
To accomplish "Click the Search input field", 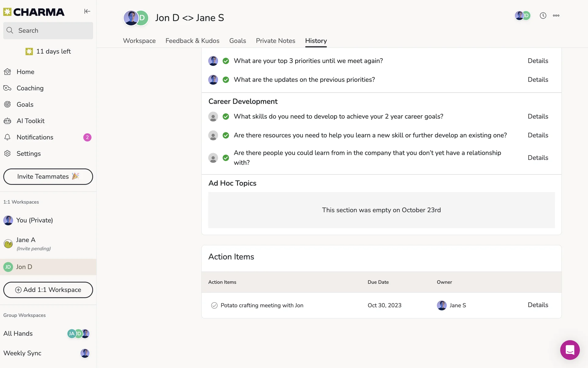I will pyautogui.click(x=48, y=31).
